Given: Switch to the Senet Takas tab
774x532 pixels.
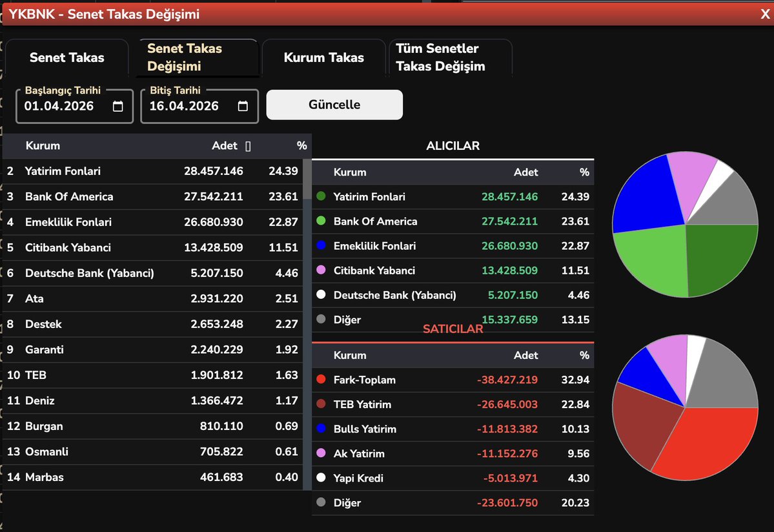Looking at the screenshot, I should pyautogui.click(x=66, y=57).
